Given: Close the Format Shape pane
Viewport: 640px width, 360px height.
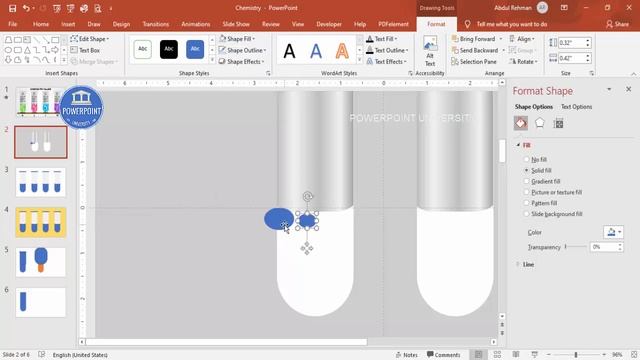Looking at the screenshot, I should [628, 89].
